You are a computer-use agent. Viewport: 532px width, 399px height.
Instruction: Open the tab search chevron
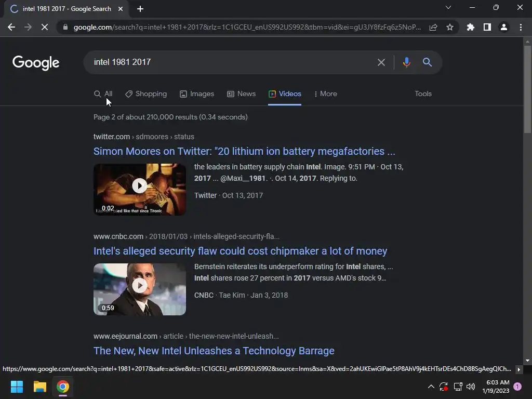click(x=448, y=7)
